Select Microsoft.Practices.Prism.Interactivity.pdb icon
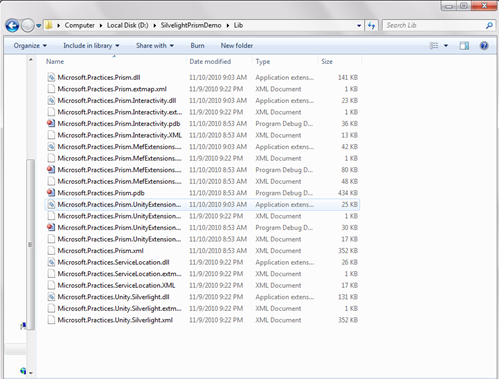This screenshot has width=499, height=379. [x=51, y=124]
